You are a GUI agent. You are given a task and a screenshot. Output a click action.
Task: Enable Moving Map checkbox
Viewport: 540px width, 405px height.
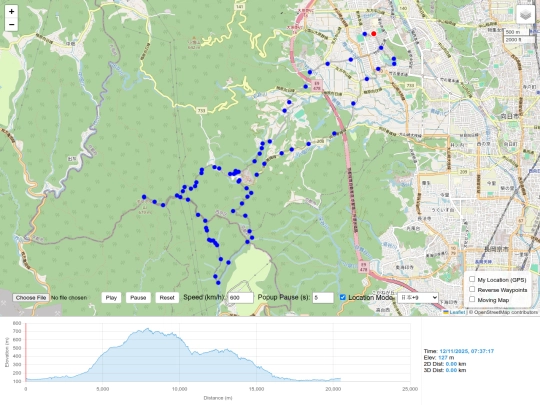click(x=472, y=299)
